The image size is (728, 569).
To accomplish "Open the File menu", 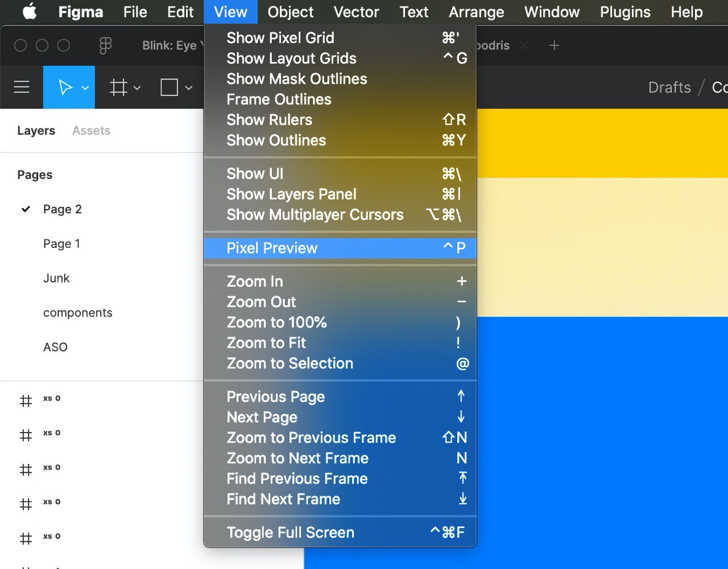I will click(x=135, y=12).
